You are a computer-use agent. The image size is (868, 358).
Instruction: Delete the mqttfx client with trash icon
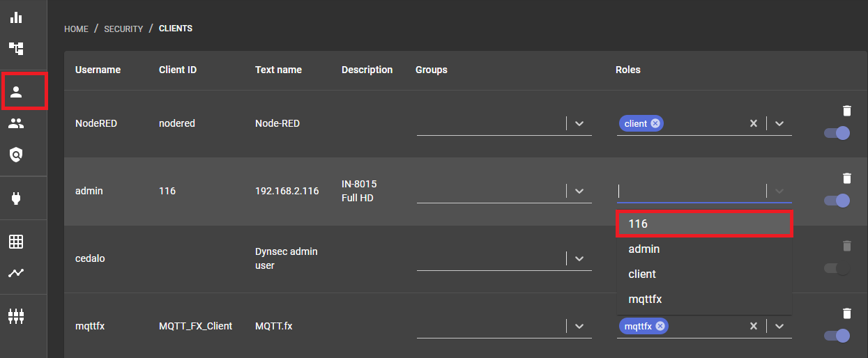(x=846, y=313)
